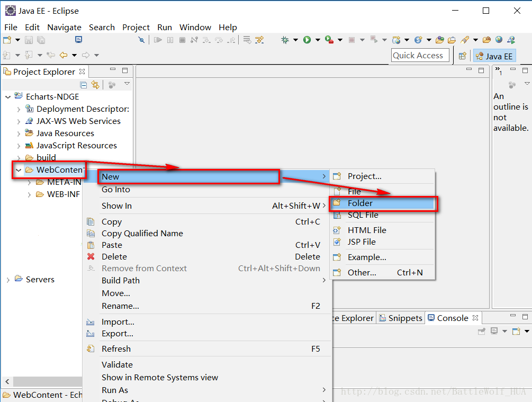Open the Project menu
The image size is (532, 402).
click(x=136, y=27)
